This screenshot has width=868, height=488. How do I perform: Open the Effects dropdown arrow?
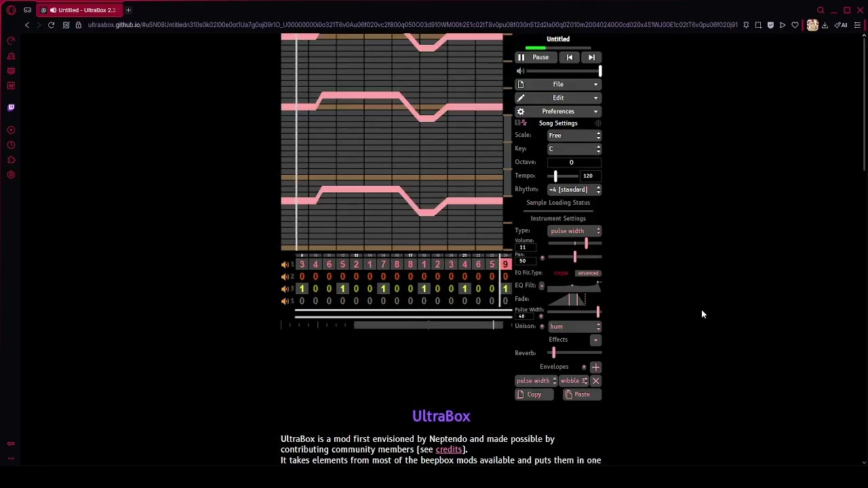[x=595, y=340]
